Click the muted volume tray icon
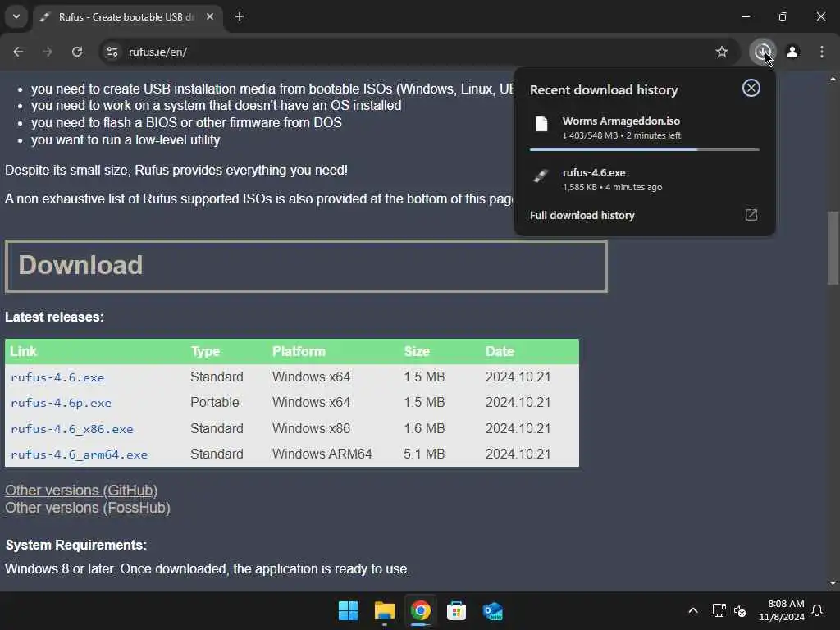Viewport: 840px width, 630px height. click(740, 610)
